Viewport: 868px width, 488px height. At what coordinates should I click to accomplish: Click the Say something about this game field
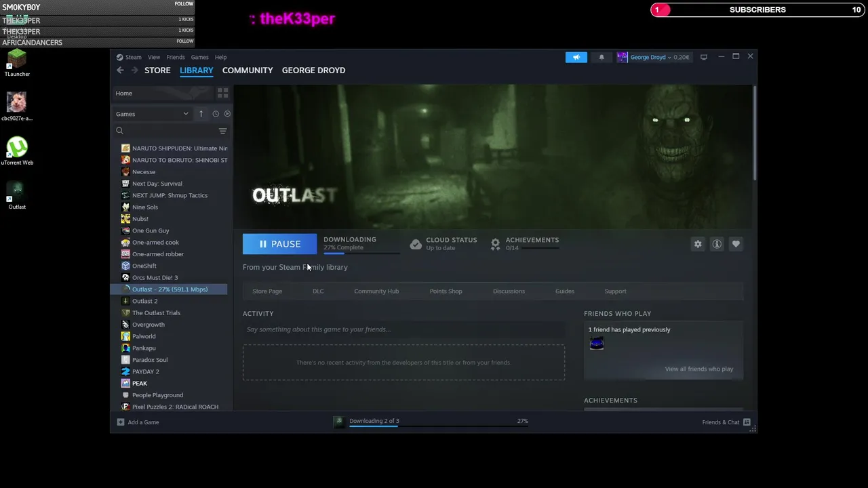(x=403, y=329)
